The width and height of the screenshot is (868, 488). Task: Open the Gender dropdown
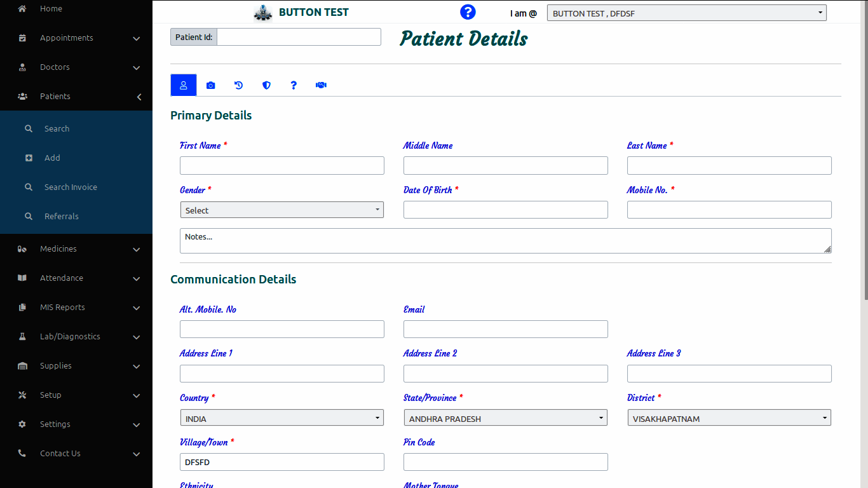pyautogui.click(x=281, y=210)
